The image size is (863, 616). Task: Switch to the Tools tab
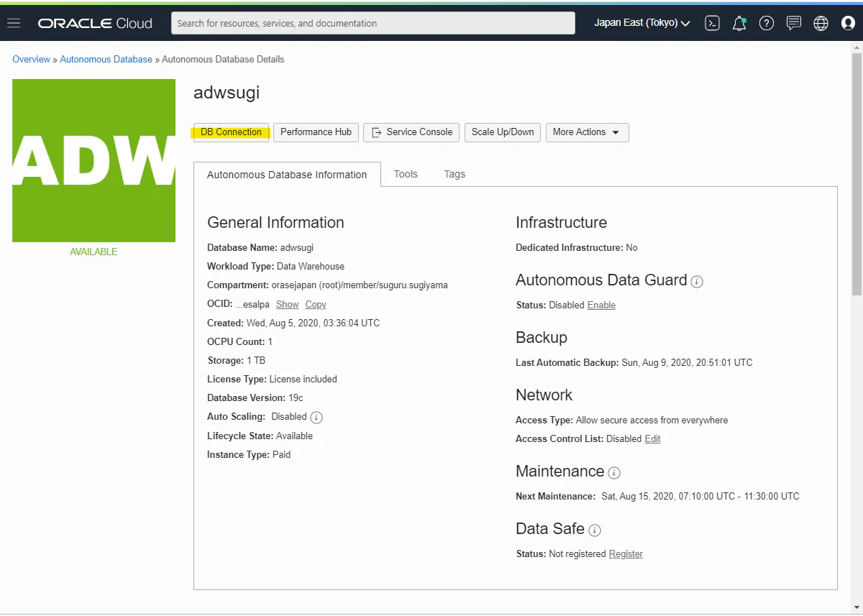[406, 174]
